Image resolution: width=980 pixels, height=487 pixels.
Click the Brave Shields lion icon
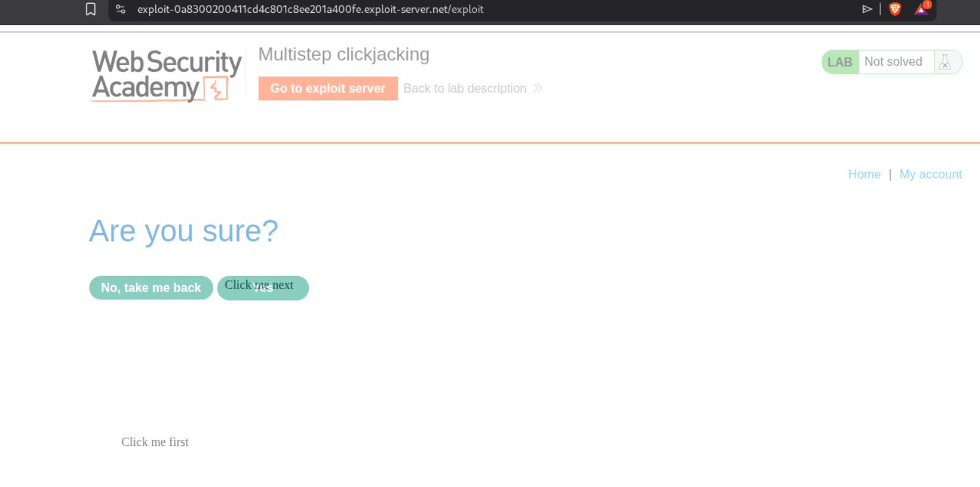pyautogui.click(x=895, y=9)
